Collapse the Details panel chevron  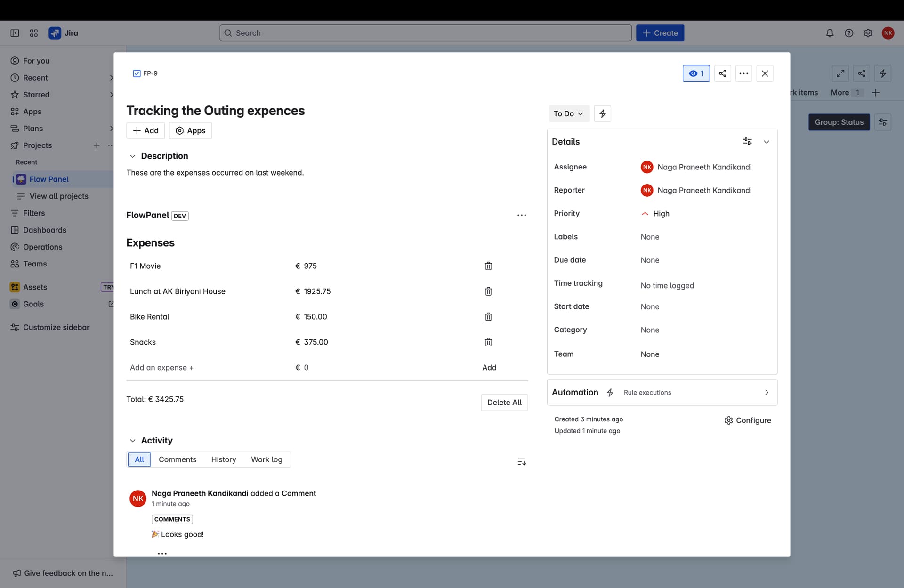[766, 142]
